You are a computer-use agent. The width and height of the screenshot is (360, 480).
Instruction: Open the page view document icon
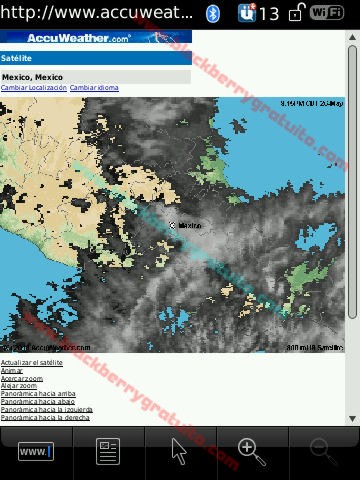(x=108, y=452)
